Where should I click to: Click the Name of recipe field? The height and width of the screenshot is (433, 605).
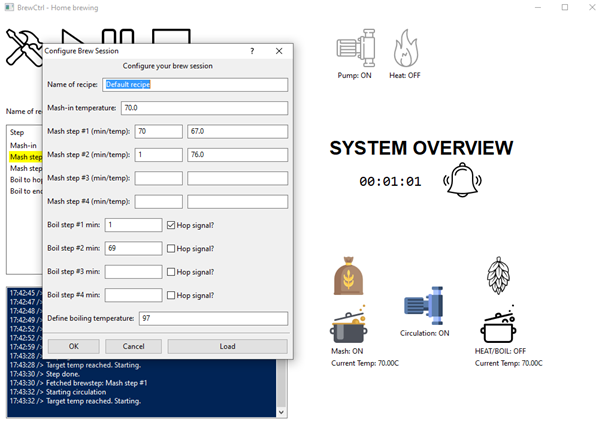[x=195, y=85]
